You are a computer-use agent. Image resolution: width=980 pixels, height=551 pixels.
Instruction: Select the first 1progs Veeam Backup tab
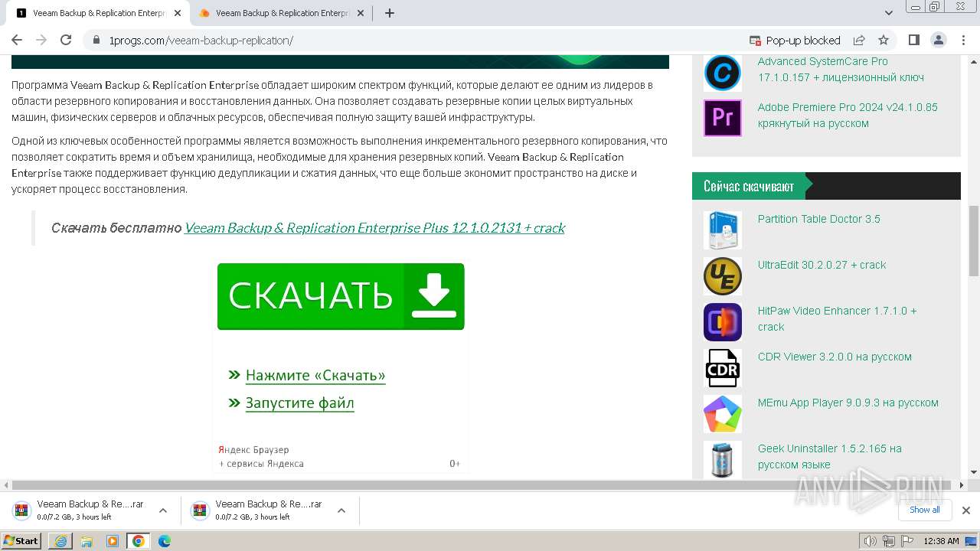(x=98, y=13)
